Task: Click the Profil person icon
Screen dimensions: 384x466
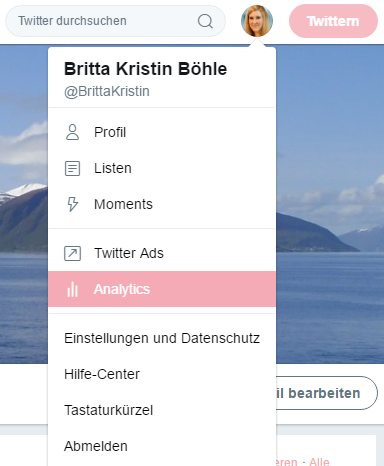Action: click(x=72, y=132)
